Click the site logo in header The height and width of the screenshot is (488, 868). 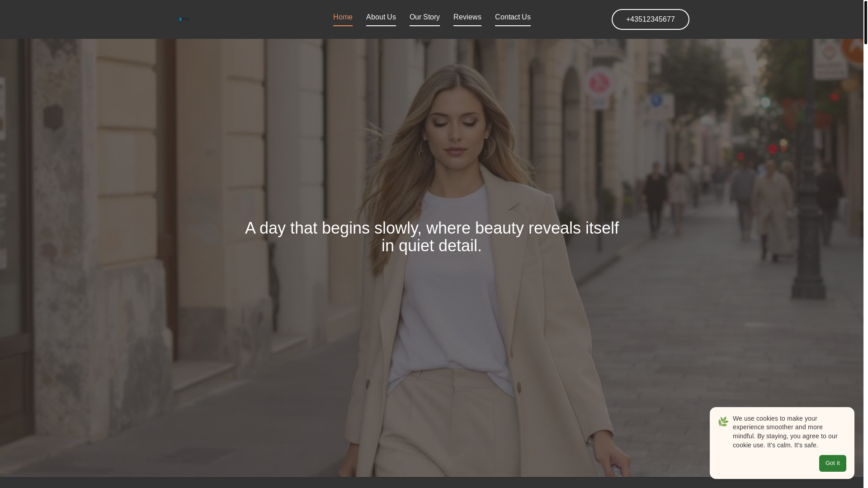click(x=184, y=19)
